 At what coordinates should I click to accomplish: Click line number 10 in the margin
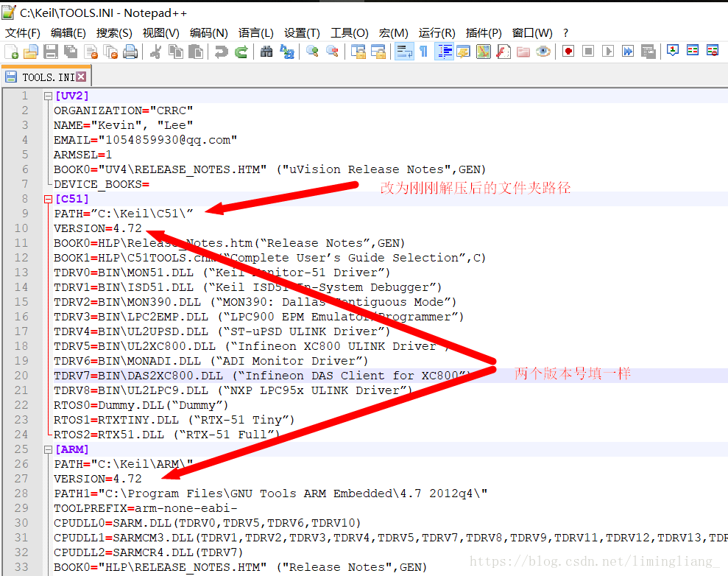pos(21,228)
